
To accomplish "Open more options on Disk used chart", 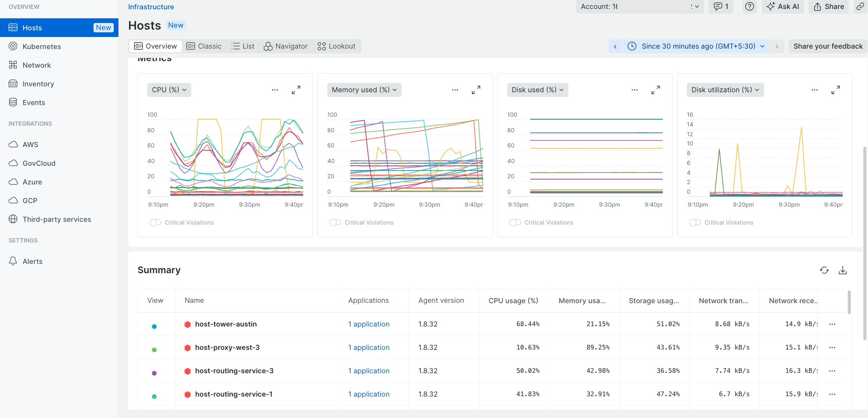I will pos(635,90).
